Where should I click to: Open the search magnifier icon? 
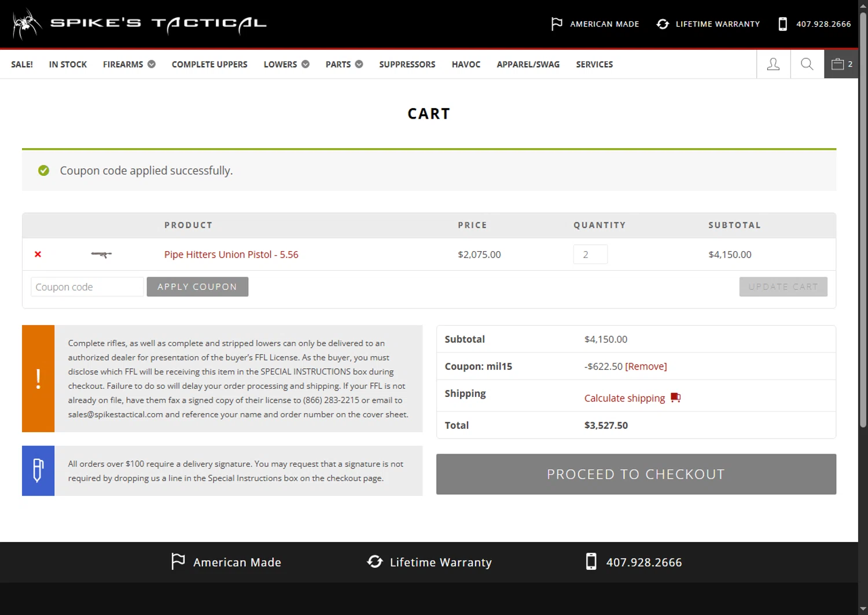[807, 64]
